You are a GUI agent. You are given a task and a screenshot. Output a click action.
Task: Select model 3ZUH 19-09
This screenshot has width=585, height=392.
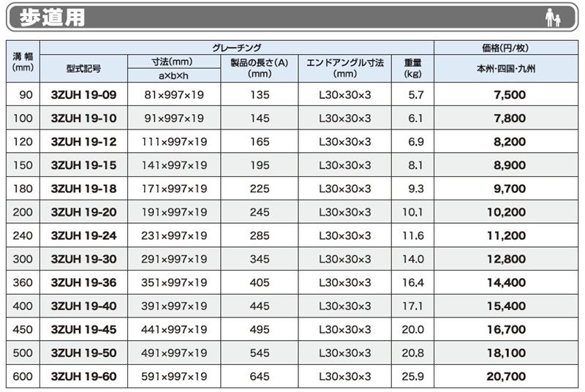coord(83,95)
